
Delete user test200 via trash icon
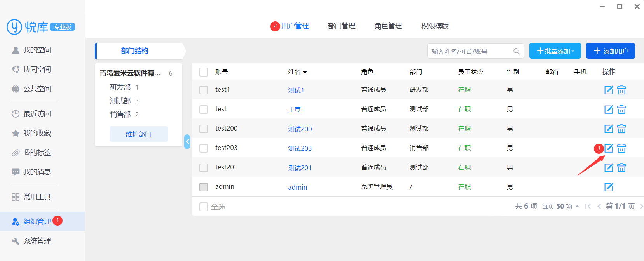(x=621, y=129)
